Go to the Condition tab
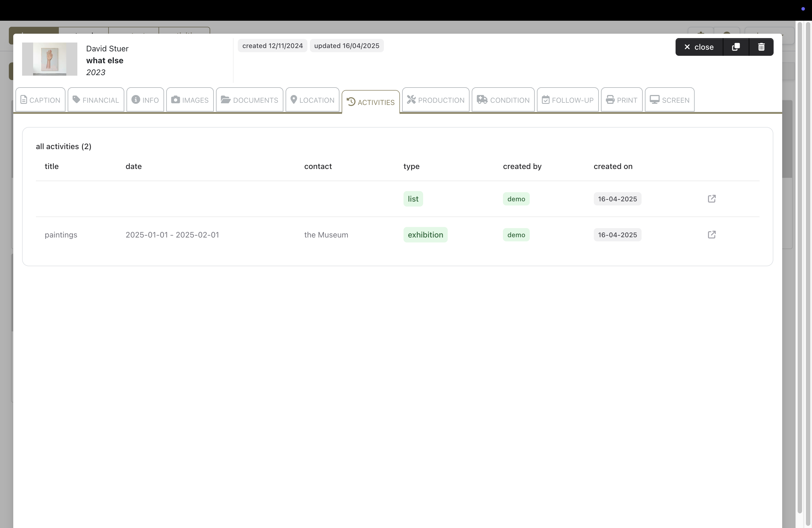This screenshot has height=528, width=812. click(503, 100)
